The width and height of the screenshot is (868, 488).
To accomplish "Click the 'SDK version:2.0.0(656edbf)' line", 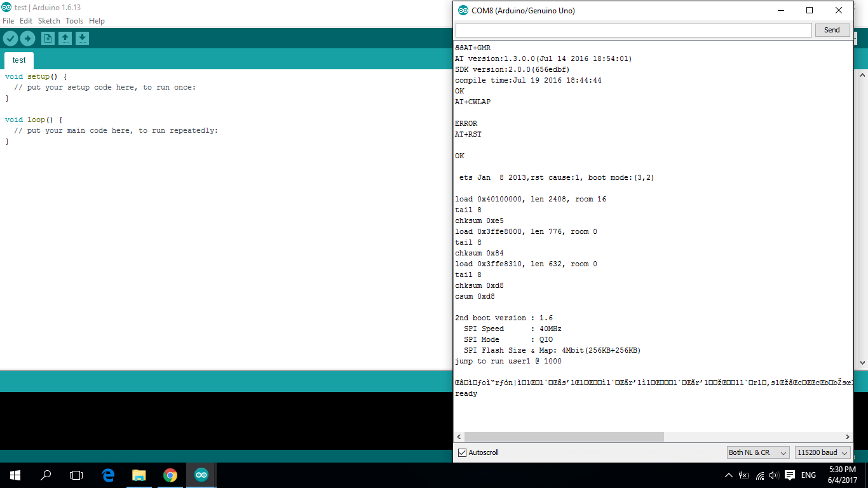I will coord(512,69).
